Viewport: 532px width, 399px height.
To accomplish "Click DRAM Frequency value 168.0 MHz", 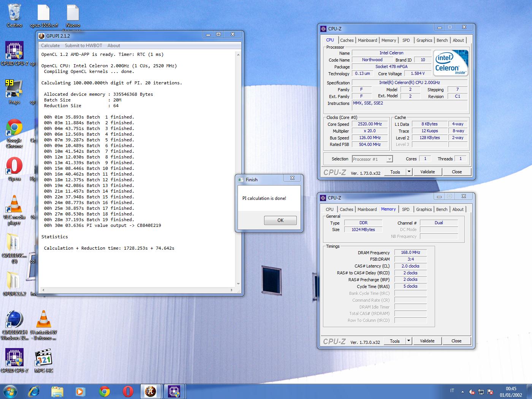I will point(410,252).
